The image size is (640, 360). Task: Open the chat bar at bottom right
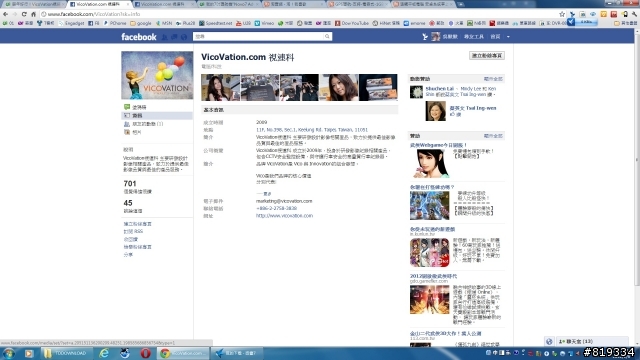tap(591, 341)
